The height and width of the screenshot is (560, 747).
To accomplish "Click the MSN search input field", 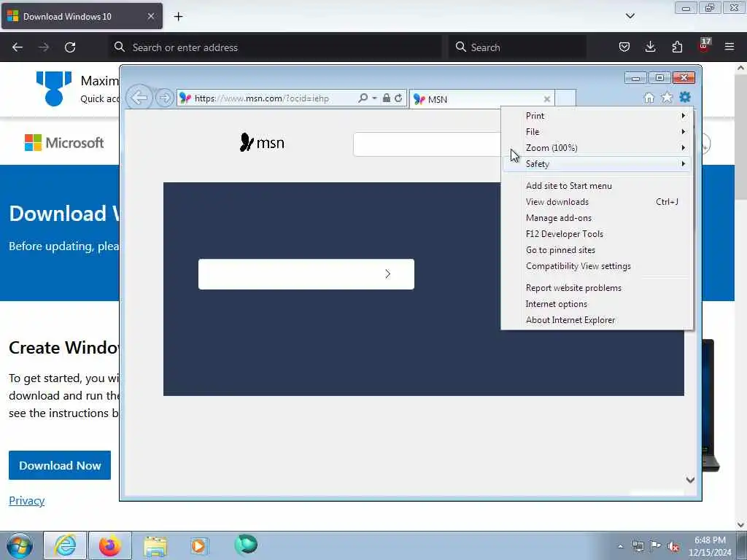I will click(x=427, y=144).
